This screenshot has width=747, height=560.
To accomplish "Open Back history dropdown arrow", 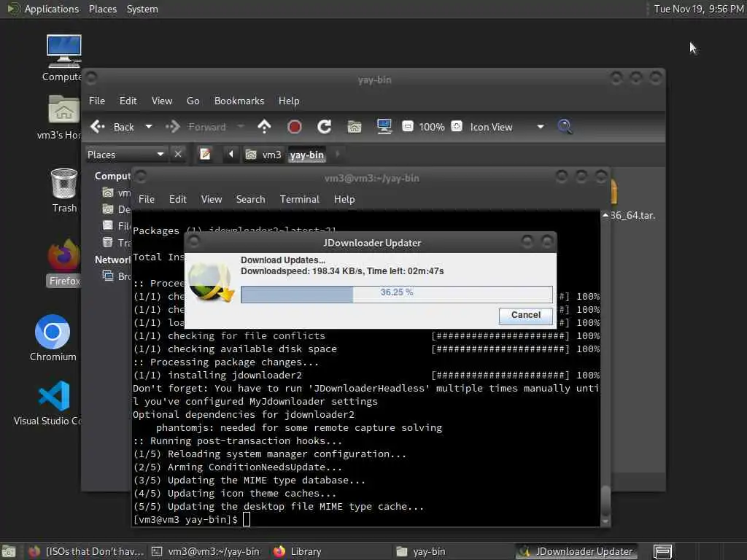I will point(149,127).
